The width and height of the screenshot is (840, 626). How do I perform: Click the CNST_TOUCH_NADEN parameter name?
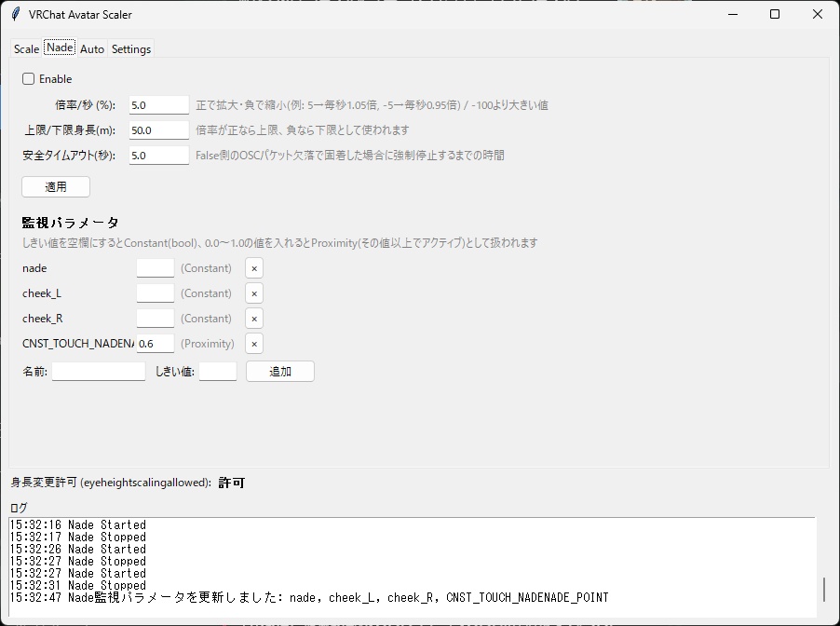pos(78,344)
